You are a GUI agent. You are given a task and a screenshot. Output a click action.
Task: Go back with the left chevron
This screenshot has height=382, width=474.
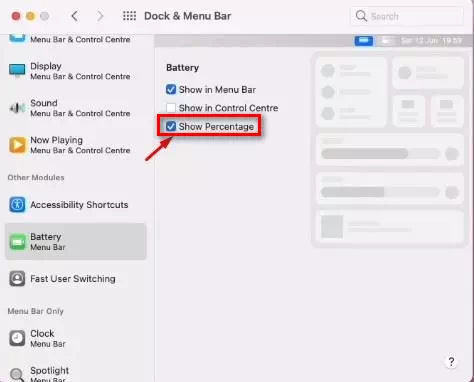pos(75,16)
